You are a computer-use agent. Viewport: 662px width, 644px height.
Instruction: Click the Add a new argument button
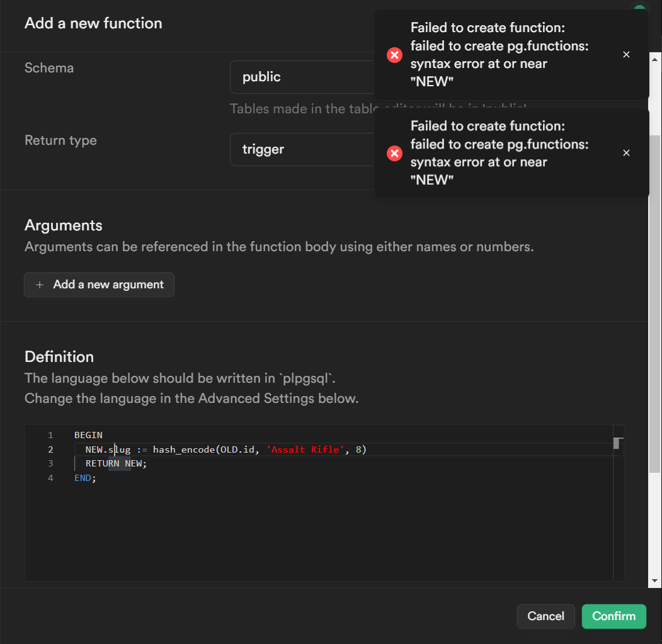[x=100, y=285]
